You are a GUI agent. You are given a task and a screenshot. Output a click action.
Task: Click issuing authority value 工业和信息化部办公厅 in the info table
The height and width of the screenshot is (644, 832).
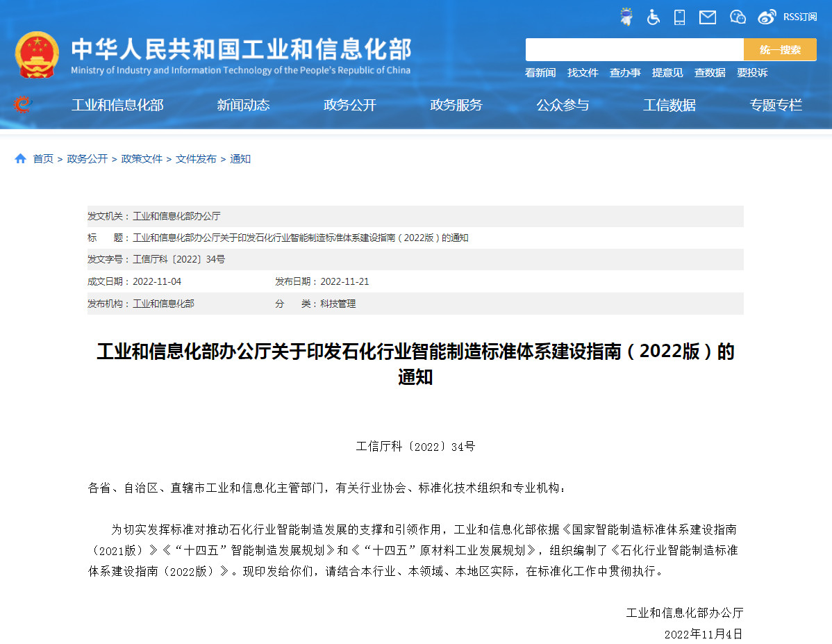pos(176,216)
